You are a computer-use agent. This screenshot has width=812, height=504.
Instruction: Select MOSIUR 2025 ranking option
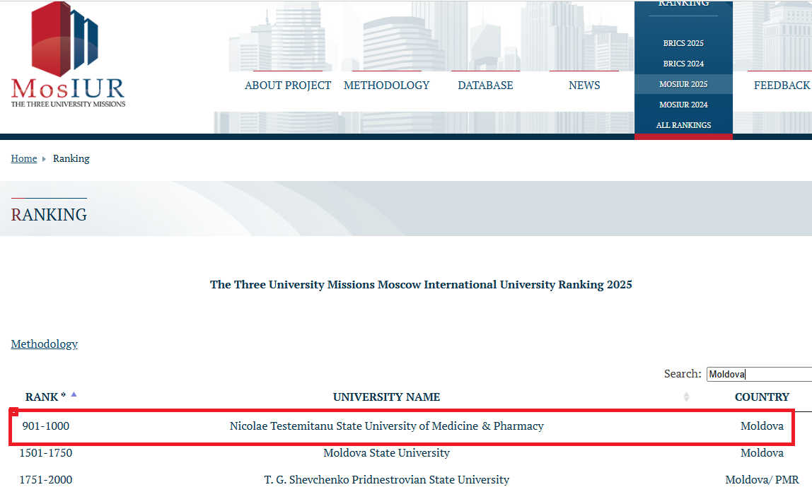683,84
